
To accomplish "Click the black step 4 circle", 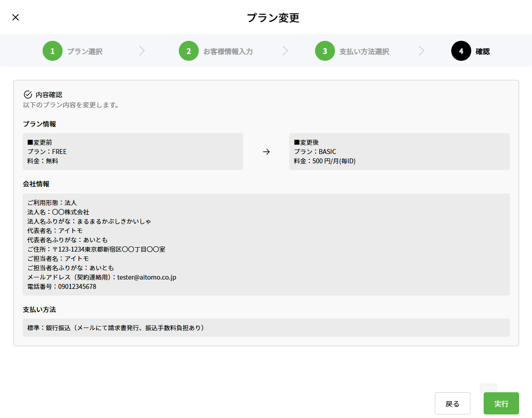I will [x=461, y=51].
